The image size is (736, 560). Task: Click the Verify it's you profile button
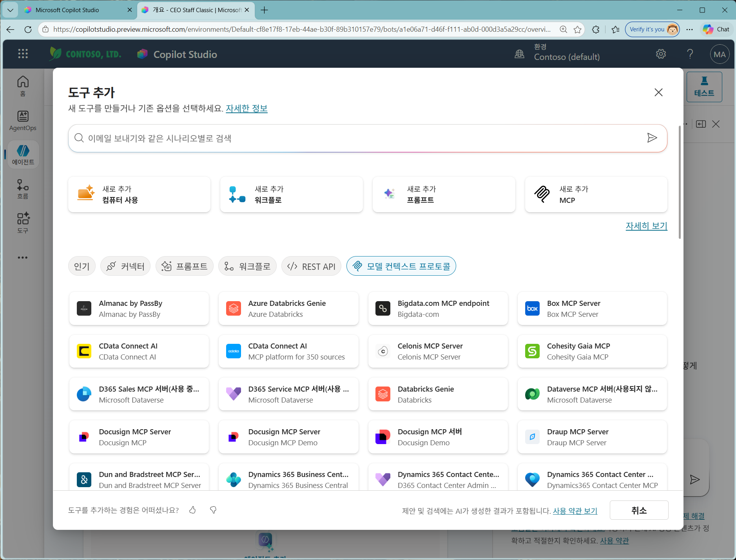[653, 29]
